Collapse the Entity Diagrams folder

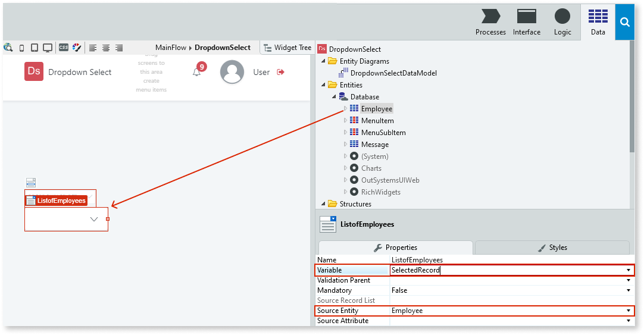pyautogui.click(x=324, y=61)
